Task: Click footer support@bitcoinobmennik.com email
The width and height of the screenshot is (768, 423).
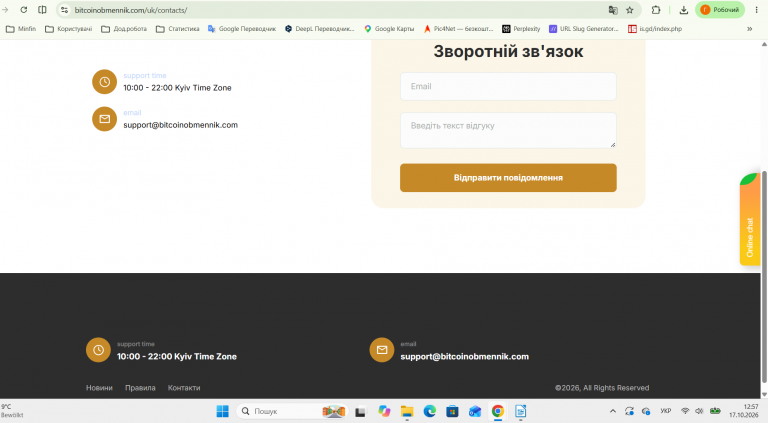Action: point(464,356)
